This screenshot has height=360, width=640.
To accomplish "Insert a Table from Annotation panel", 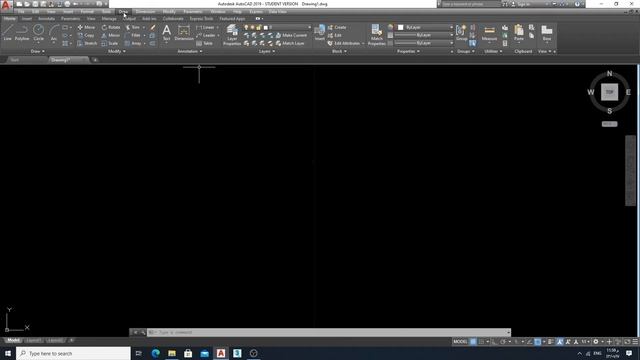I will [x=204, y=43].
